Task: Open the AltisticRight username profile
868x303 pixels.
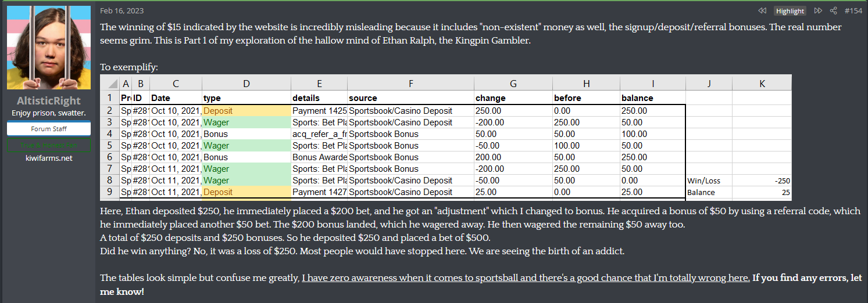Action: (x=48, y=101)
